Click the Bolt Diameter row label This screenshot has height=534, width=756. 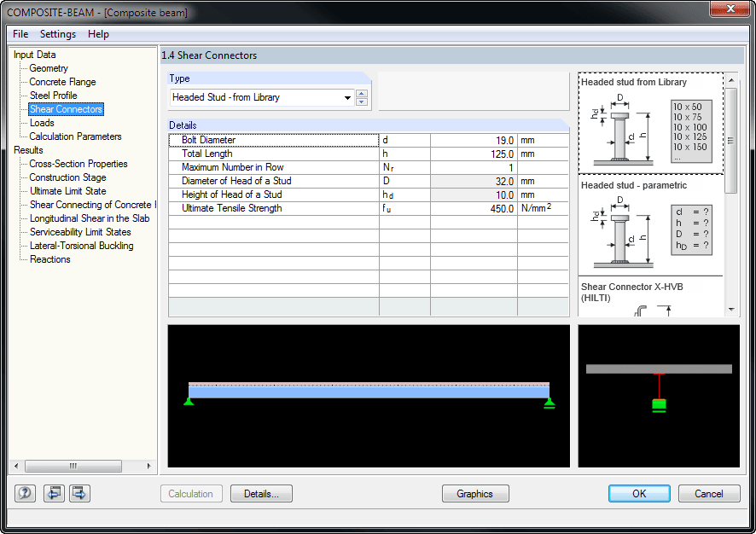click(x=274, y=140)
